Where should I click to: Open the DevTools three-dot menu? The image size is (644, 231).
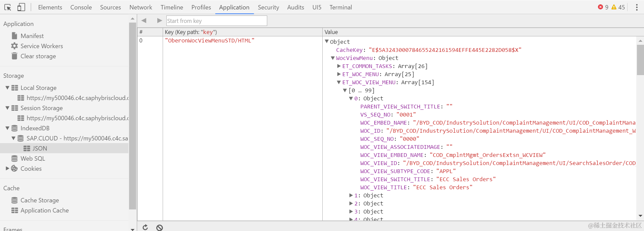point(637,7)
